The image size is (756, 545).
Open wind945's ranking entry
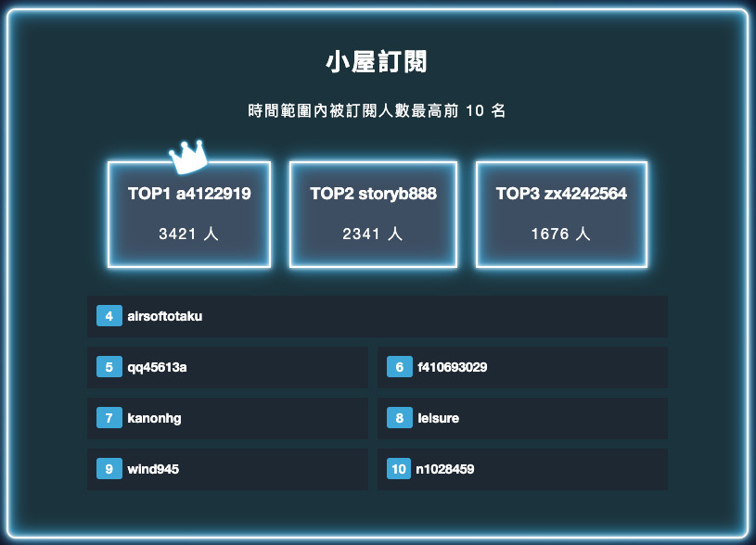(x=154, y=469)
